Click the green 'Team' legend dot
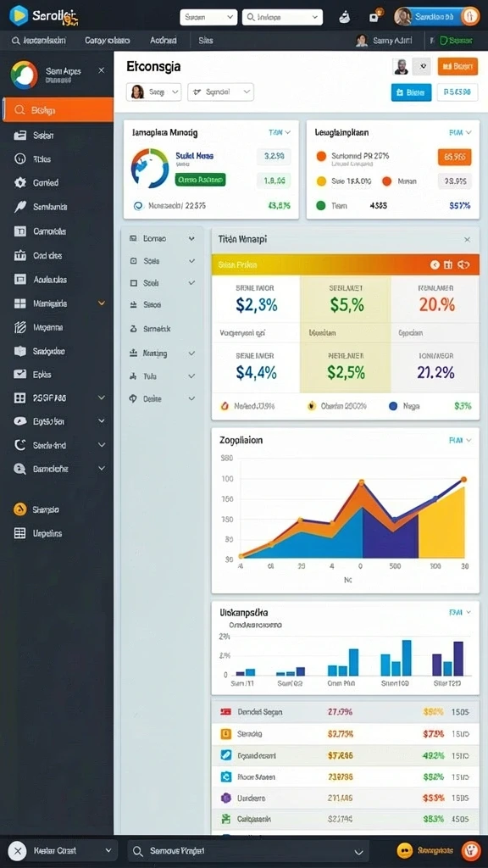 (321, 205)
